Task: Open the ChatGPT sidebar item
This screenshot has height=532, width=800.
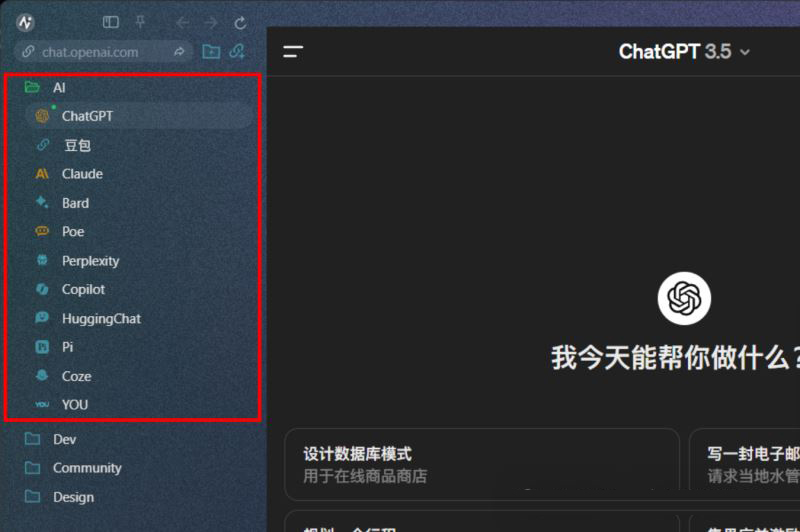Action: [x=139, y=116]
